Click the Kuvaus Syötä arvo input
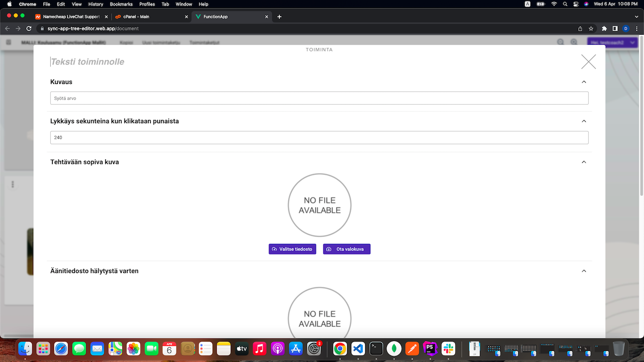 [319, 98]
